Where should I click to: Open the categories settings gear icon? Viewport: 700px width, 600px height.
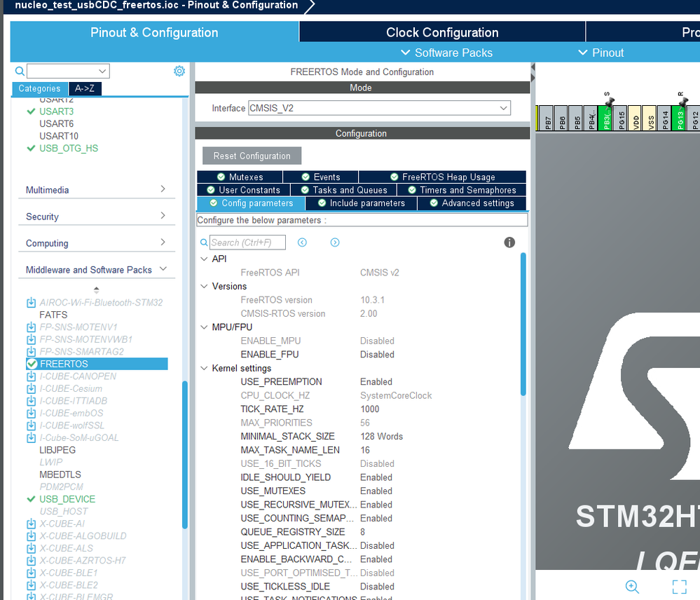coord(179,71)
